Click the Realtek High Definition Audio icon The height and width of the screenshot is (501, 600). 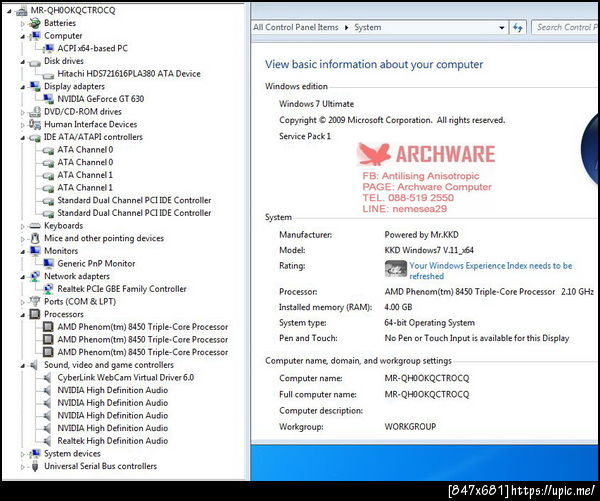pos(47,441)
